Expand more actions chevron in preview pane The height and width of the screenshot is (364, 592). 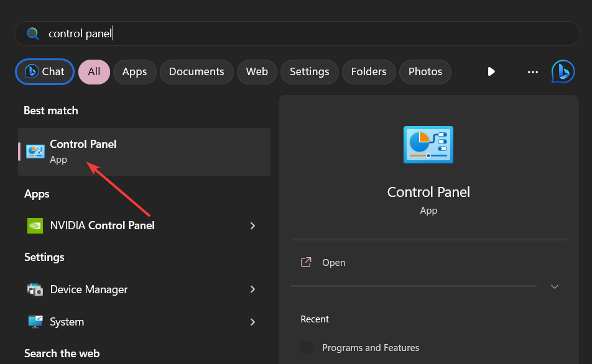[x=555, y=286]
